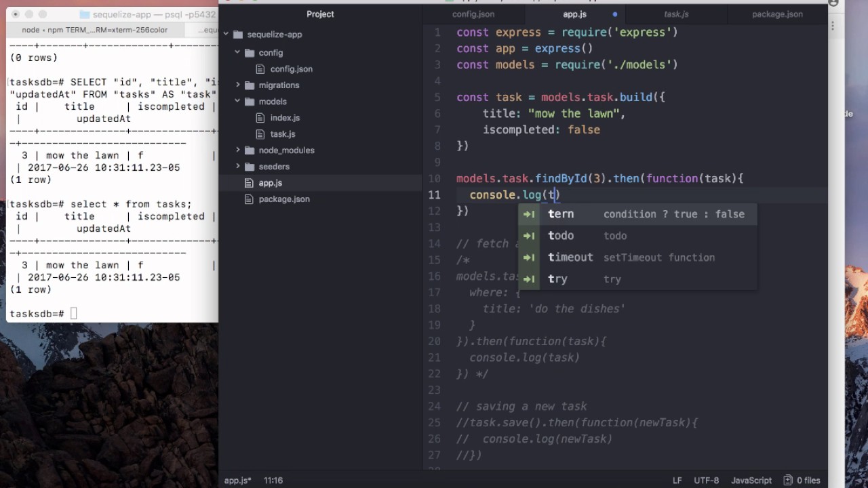Click the snippet icon beside todo suggestion
The width and height of the screenshot is (868, 488).
529,236
